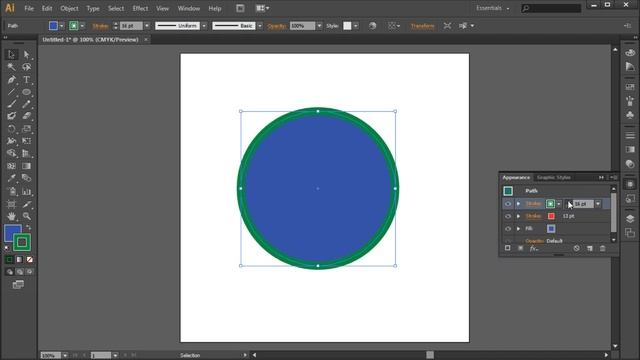The width and height of the screenshot is (640, 360).
Task: Select the Magic Wand tool
Action: point(11,67)
